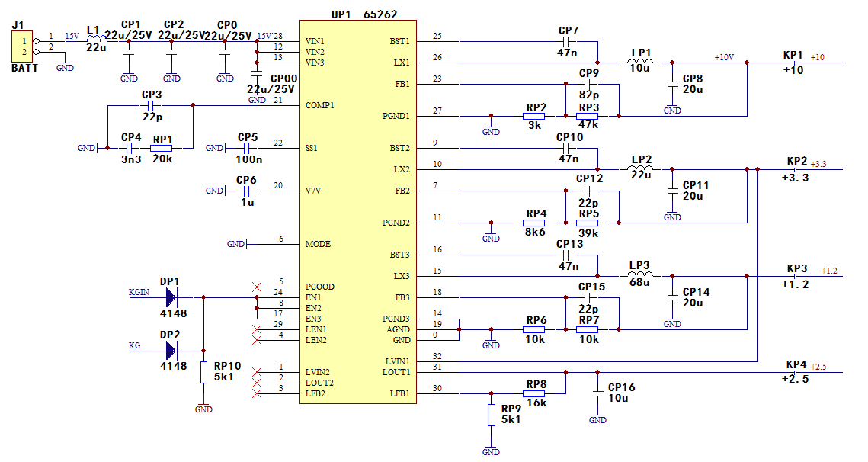Click the CP16 10u capacitor
Viewport: 868px width, 462px height.
pyautogui.click(x=598, y=393)
